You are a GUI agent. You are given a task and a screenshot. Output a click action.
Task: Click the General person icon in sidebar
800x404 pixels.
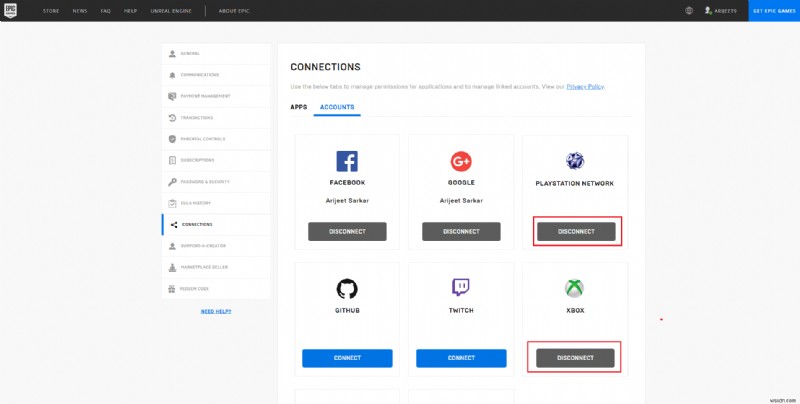pyautogui.click(x=172, y=54)
